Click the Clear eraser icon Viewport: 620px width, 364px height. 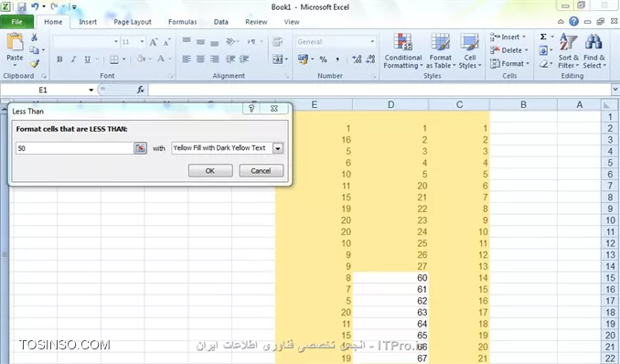click(543, 63)
